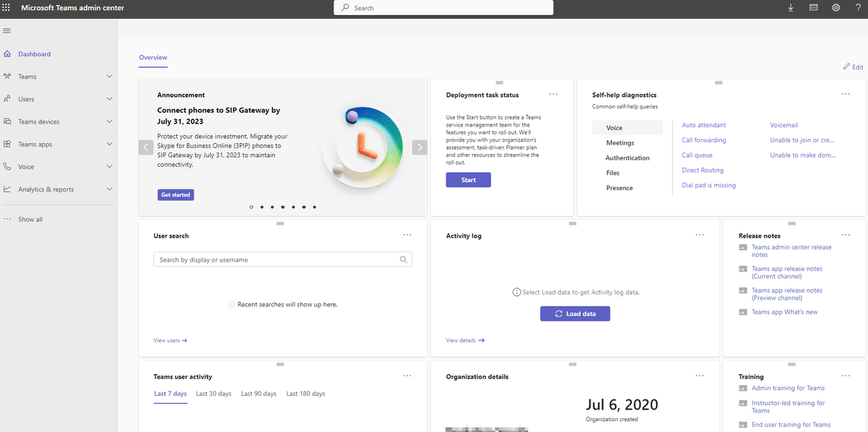Expand Analytics & reports menu
The width and height of the screenshot is (868, 432).
coord(109,189)
